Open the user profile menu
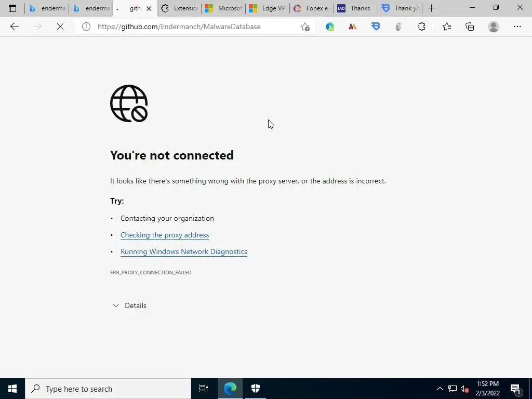Screen dimensions: 532x399 click(x=494, y=26)
